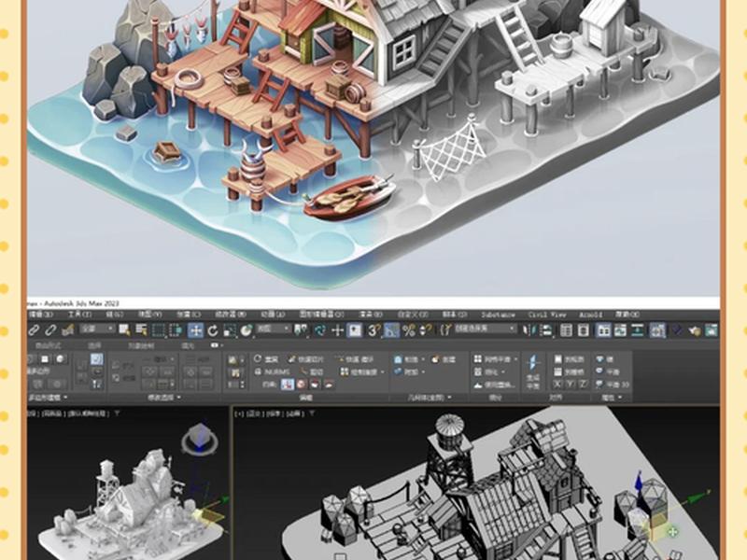Open the reference coordinate system dropdown
This screenshot has width=747, height=560.
pos(274,329)
